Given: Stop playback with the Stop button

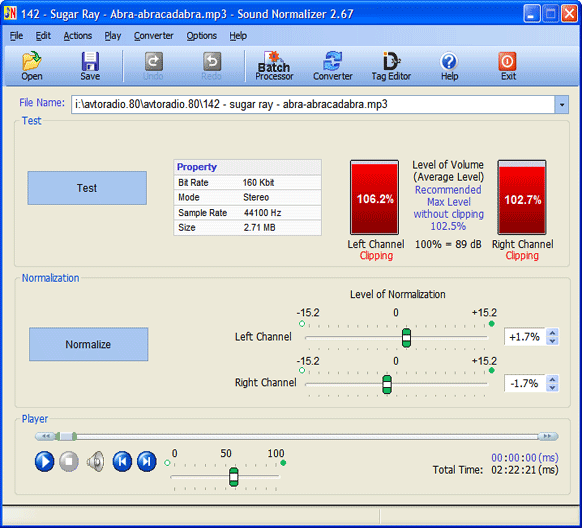Looking at the screenshot, I should [x=69, y=462].
